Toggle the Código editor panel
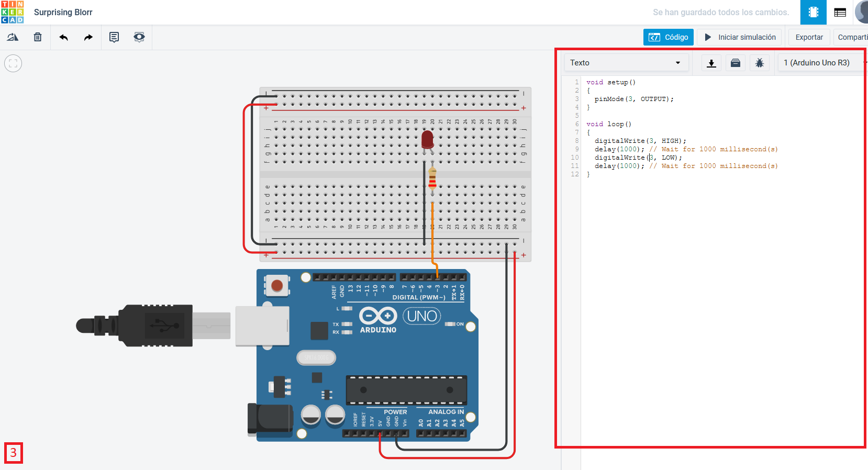Screen dimensions: 868x470 pos(668,37)
